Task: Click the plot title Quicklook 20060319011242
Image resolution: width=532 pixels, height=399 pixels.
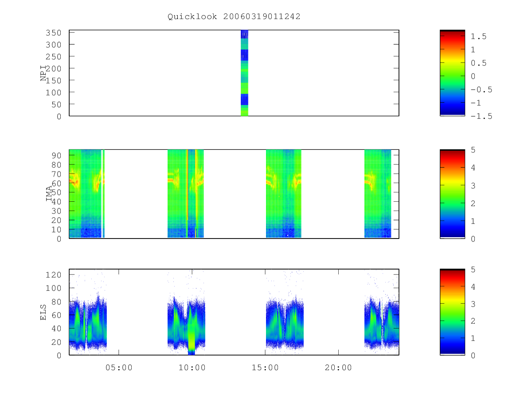Action: click(234, 16)
